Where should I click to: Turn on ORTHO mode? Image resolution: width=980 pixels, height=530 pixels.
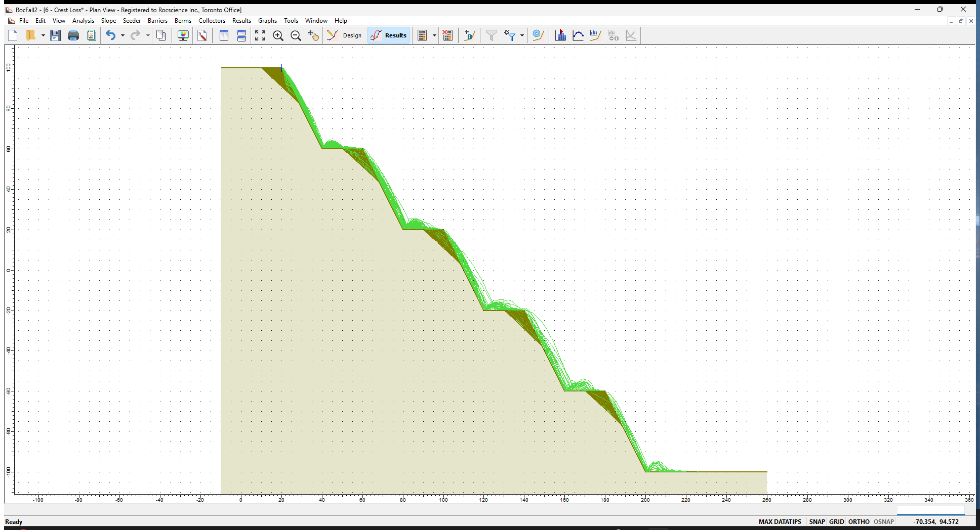click(x=859, y=521)
